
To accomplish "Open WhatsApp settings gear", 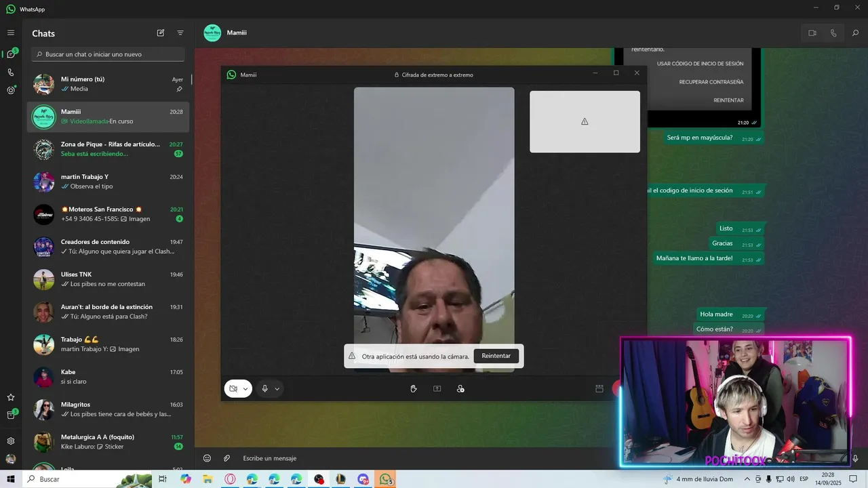I will click(11, 441).
